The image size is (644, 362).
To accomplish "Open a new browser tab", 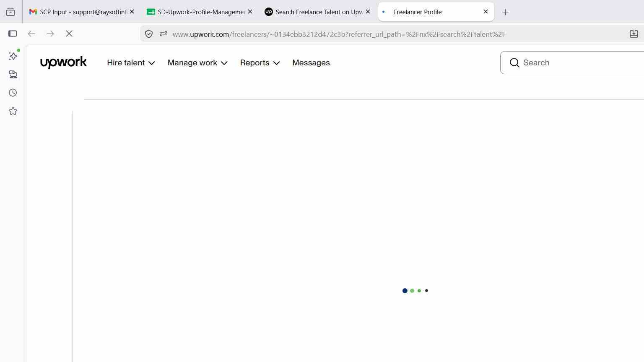I will (x=505, y=12).
